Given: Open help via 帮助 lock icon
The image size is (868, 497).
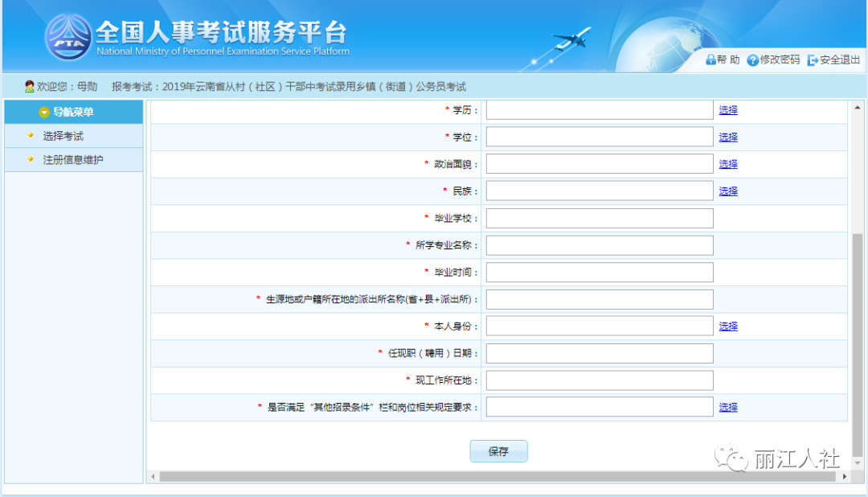Looking at the screenshot, I should point(710,60).
